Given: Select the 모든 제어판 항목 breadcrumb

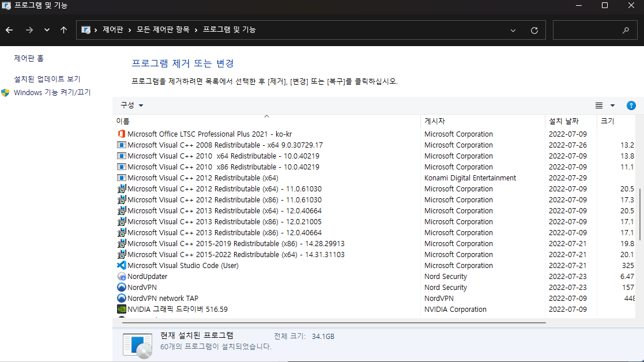Looking at the screenshot, I should [x=163, y=29].
